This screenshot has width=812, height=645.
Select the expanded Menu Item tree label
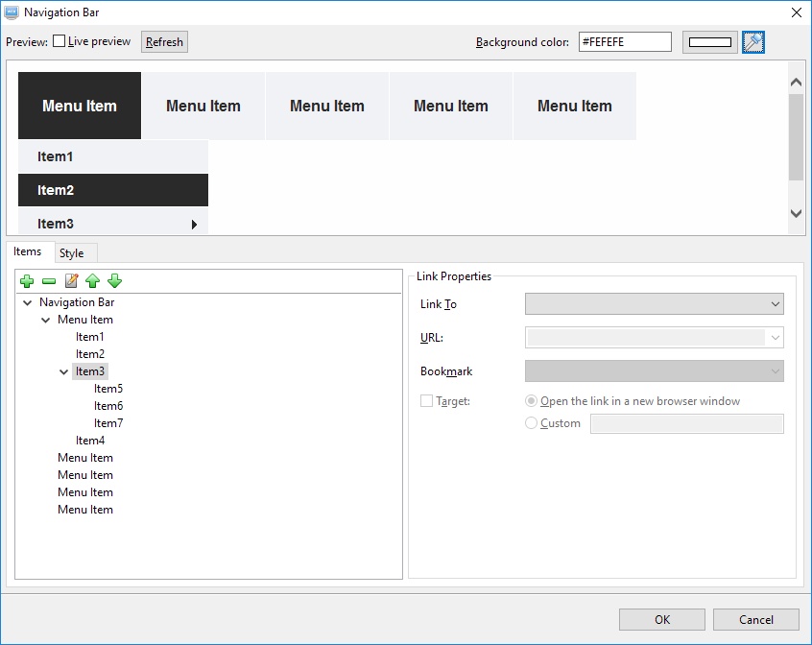(x=84, y=320)
